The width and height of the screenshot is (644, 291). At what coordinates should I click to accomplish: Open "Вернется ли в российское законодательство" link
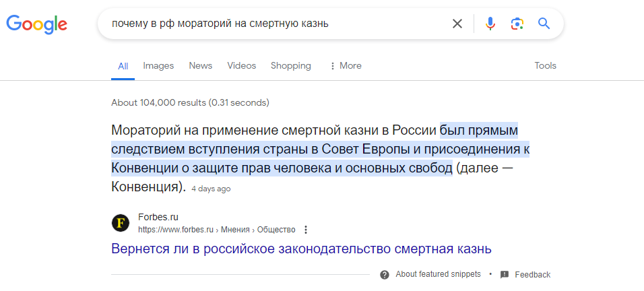pyautogui.click(x=301, y=249)
